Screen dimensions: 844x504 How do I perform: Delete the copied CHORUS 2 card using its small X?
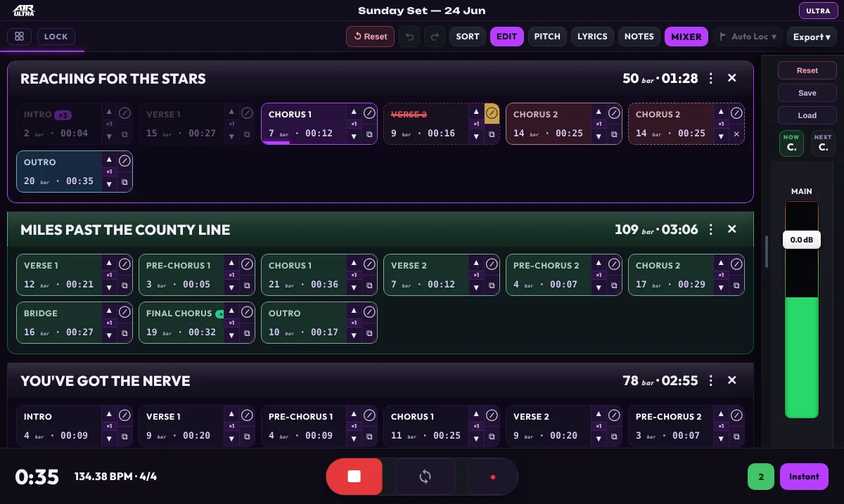point(736,134)
